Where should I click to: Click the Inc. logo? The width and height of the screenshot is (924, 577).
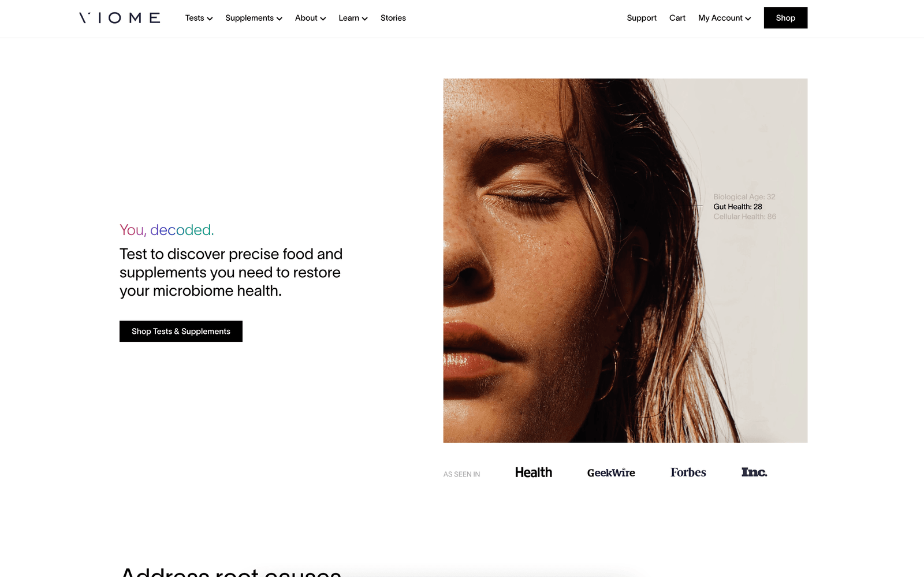click(754, 472)
